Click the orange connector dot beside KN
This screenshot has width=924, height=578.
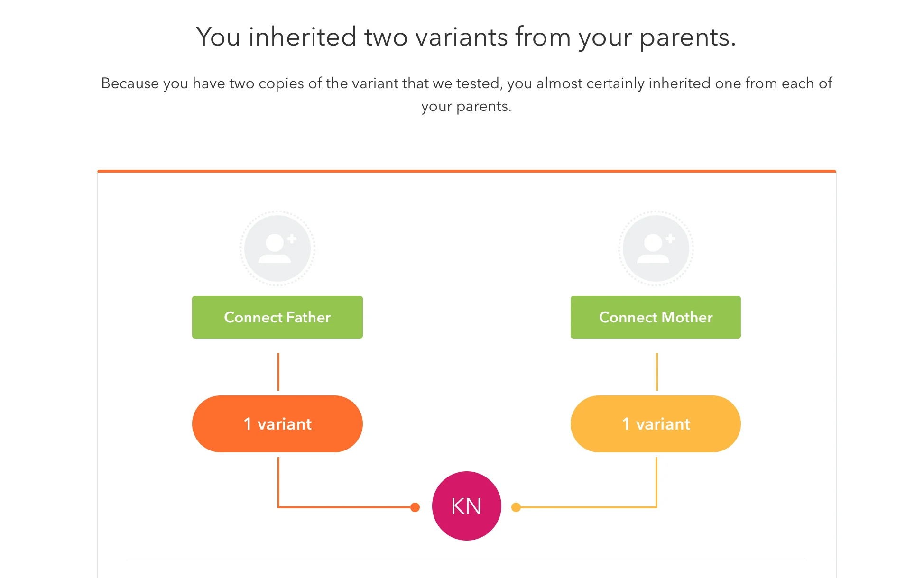pos(415,507)
